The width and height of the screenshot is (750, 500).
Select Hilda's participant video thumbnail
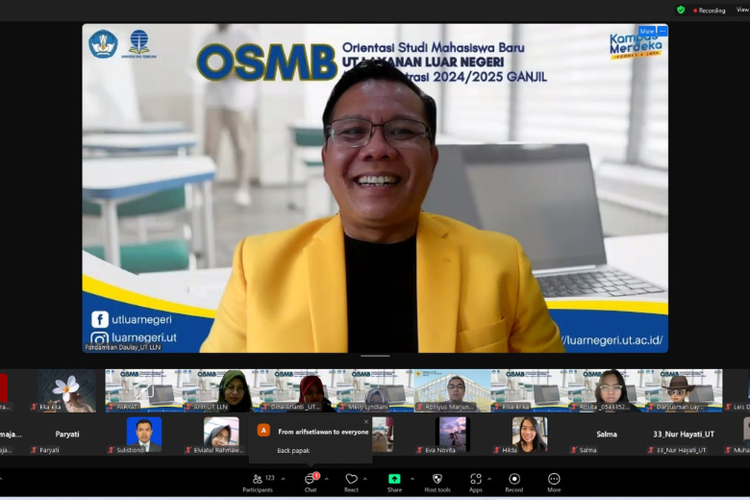(x=529, y=434)
